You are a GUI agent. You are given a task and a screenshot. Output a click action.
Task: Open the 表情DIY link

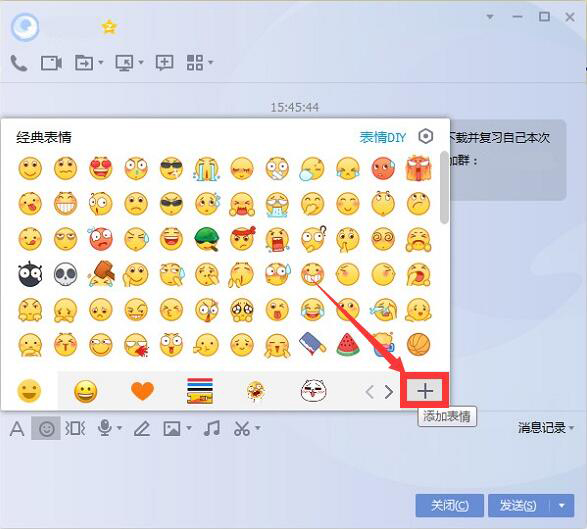click(383, 137)
